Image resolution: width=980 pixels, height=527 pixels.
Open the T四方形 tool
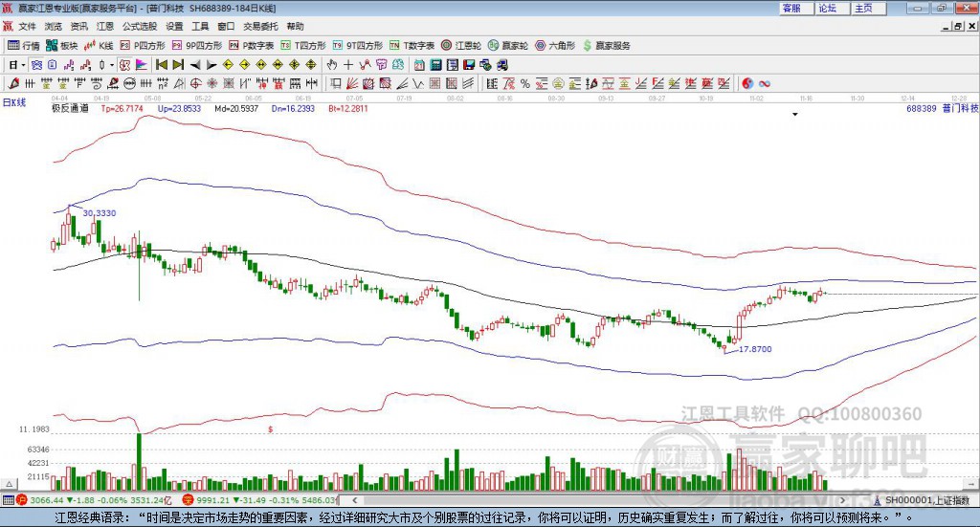(303, 46)
